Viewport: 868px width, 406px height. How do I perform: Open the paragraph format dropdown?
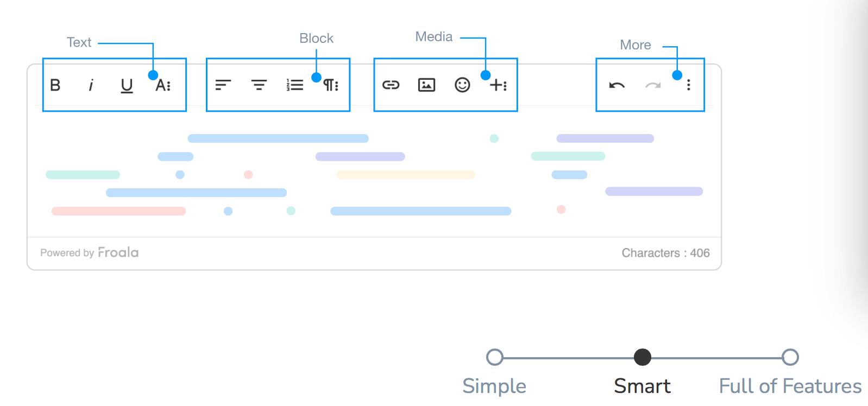[x=331, y=85]
